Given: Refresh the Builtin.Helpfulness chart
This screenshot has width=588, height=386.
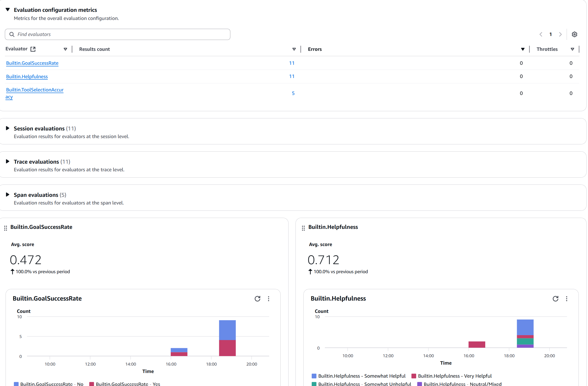Looking at the screenshot, I should click(556, 299).
